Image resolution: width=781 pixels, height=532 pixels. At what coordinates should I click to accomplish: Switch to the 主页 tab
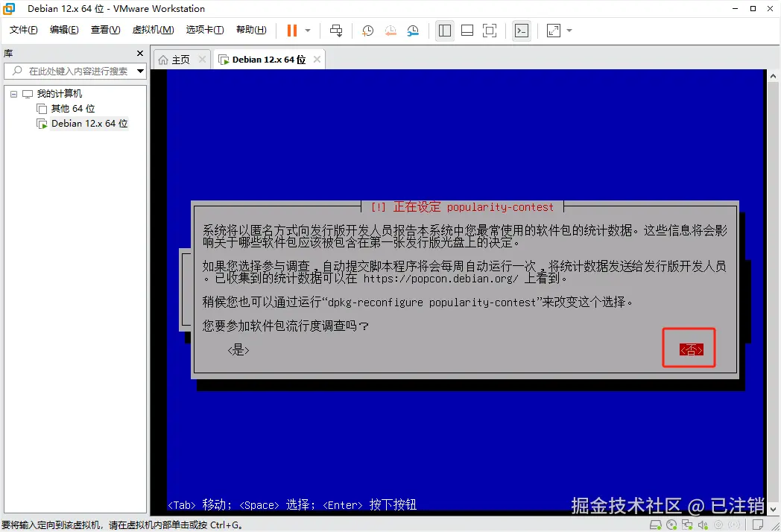click(179, 58)
